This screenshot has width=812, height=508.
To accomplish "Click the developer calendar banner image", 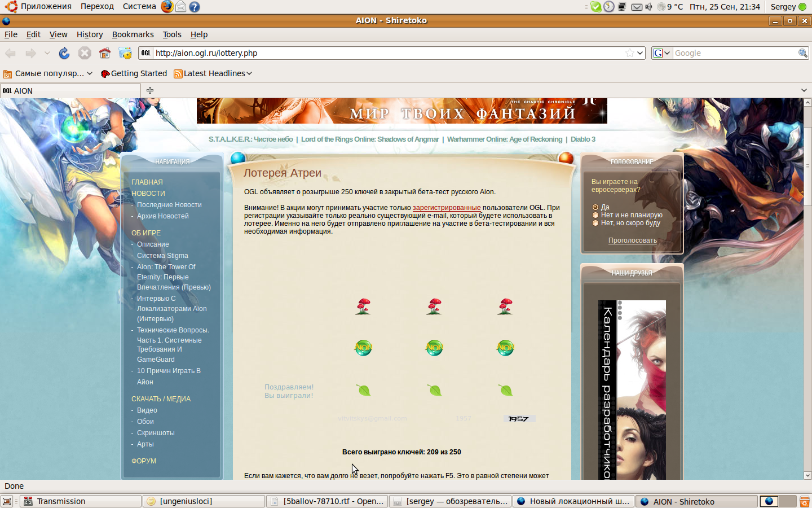I will (x=632, y=389).
